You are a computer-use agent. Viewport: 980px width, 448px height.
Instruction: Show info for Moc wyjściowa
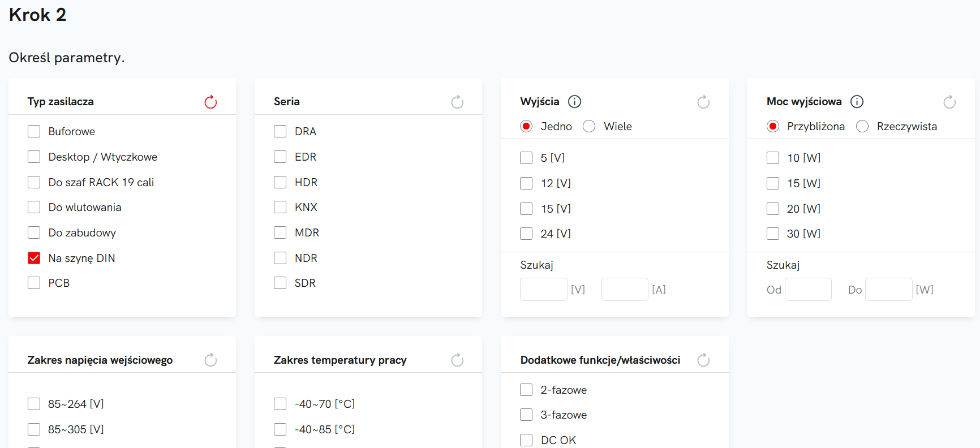tap(857, 102)
